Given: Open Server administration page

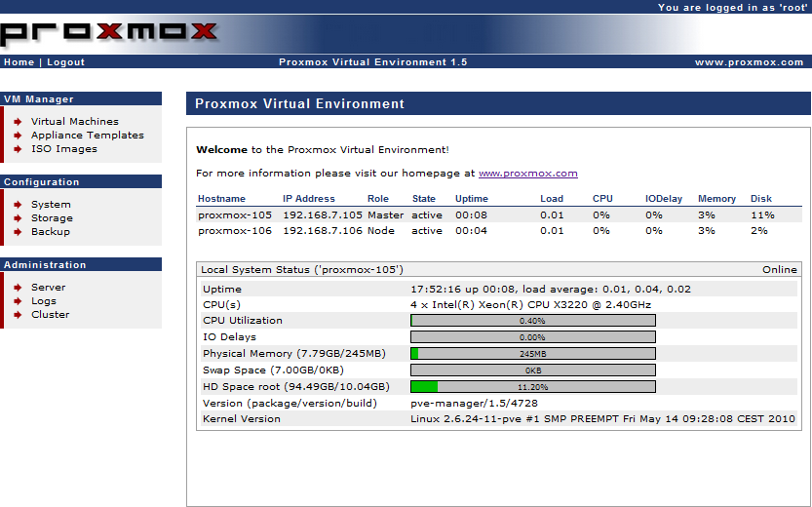Looking at the screenshot, I should (x=48, y=288).
